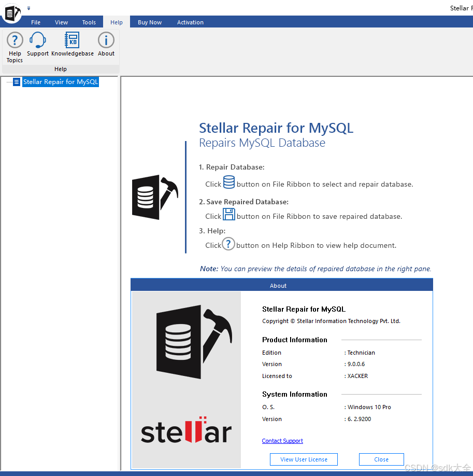Viewport: 473px width, 476px height.
Task: Click the View User License button
Action: point(304,459)
